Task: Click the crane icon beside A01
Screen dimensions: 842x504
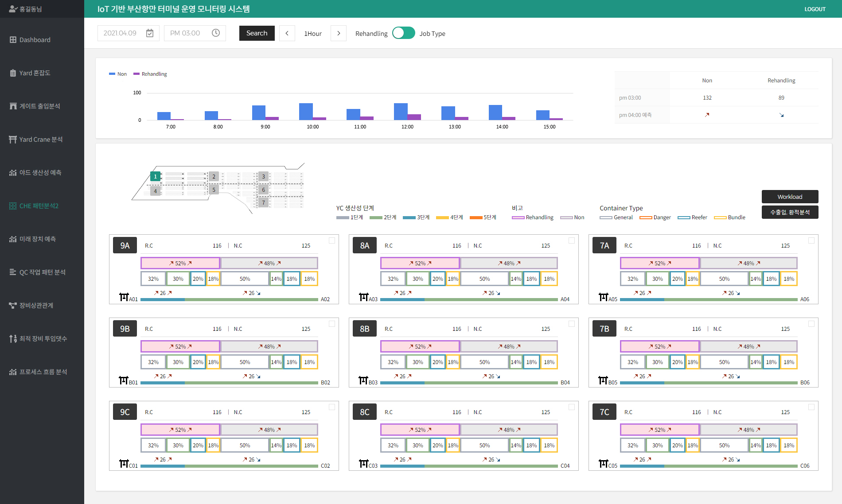Action: pos(124,297)
